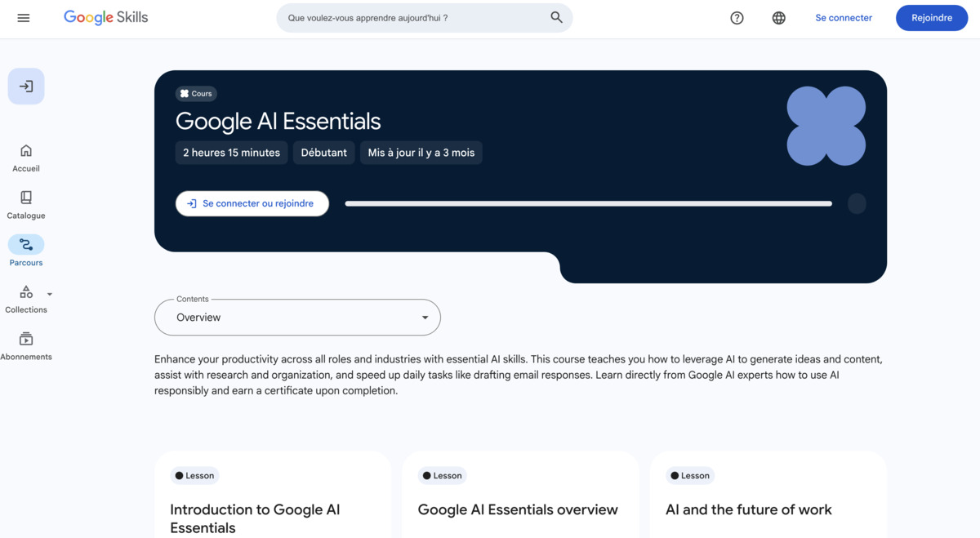The image size is (980, 538).
Task: Click Se connecter ou rejoindre button
Action: [252, 203]
